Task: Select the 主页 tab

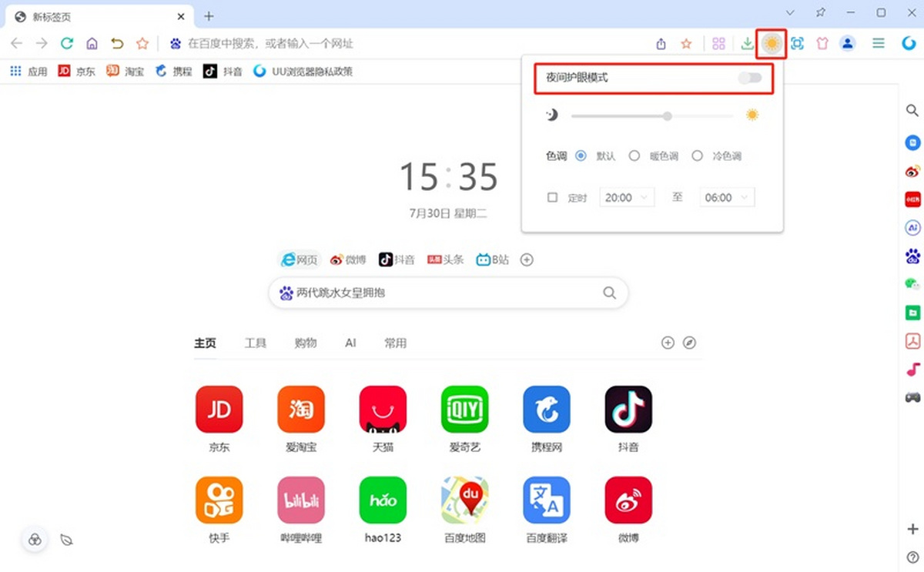Action: point(205,343)
